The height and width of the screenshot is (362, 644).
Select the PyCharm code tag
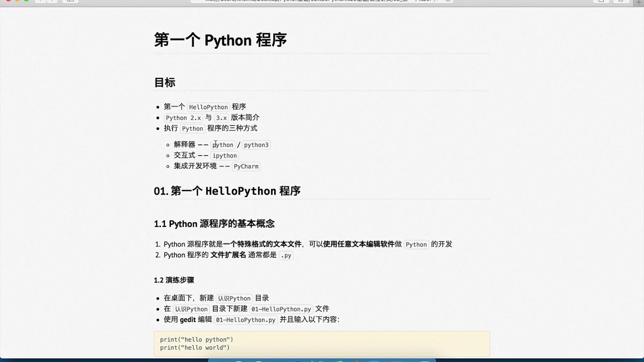point(246,166)
